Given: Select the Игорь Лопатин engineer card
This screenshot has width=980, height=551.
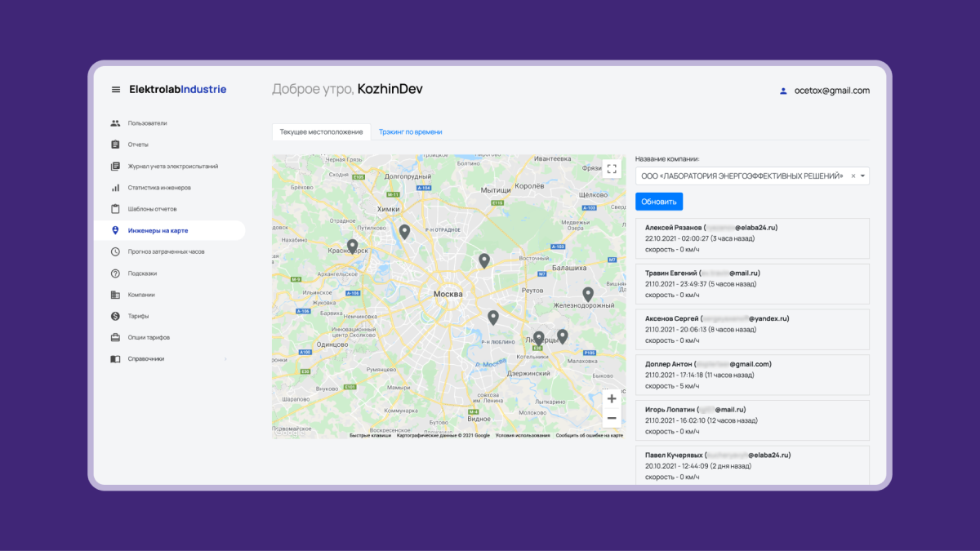Looking at the screenshot, I should pos(752,420).
